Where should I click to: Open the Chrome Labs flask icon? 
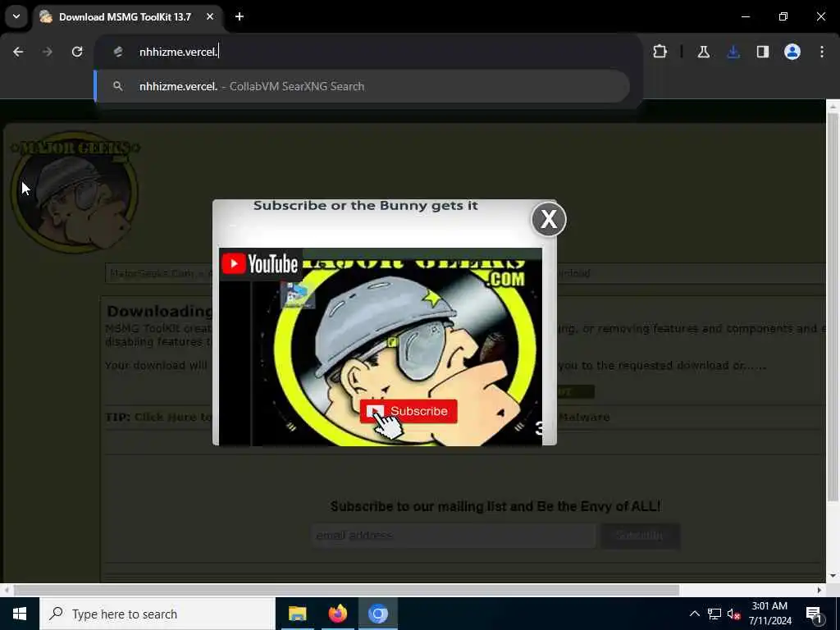pyautogui.click(x=703, y=52)
